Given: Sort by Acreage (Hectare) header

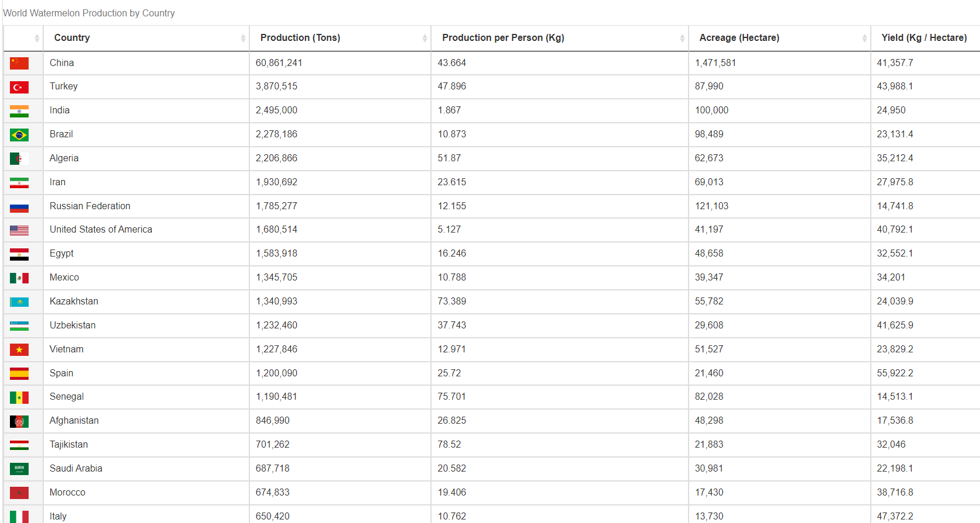Looking at the screenshot, I should coord(739,38).
